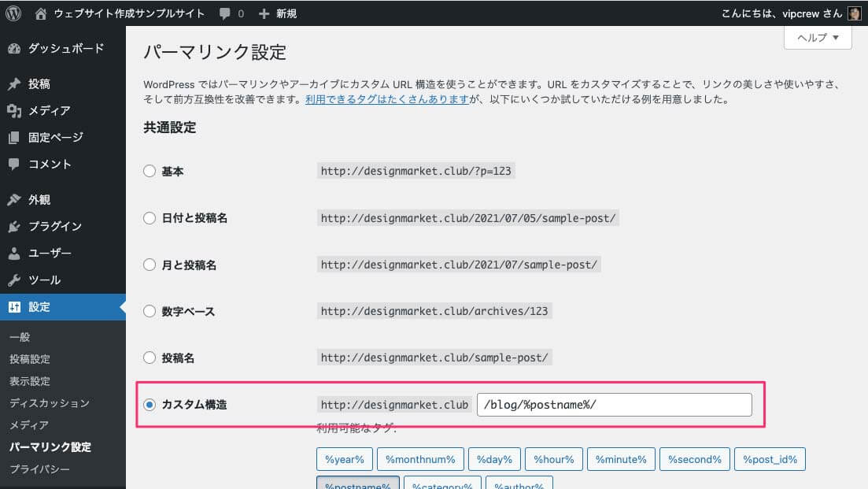Click ウェブサイト作成サンプルサイト site name

[x=129, y=13]
